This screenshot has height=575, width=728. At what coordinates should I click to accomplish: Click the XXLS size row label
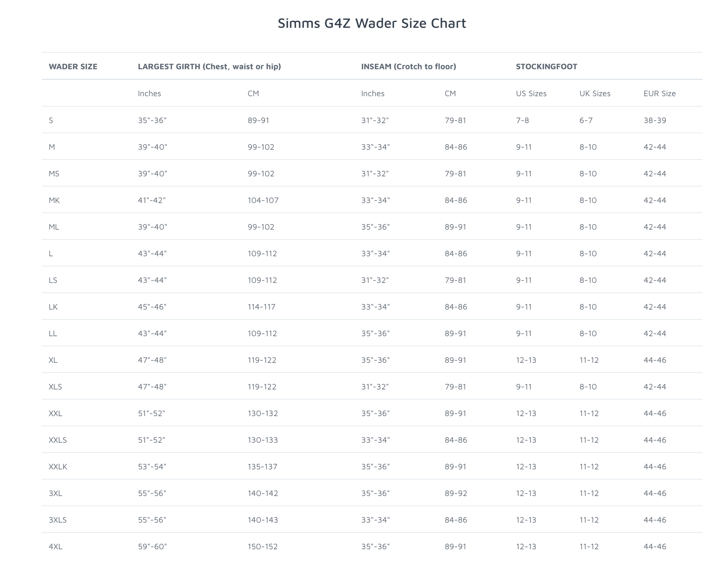tap(58, 440)
